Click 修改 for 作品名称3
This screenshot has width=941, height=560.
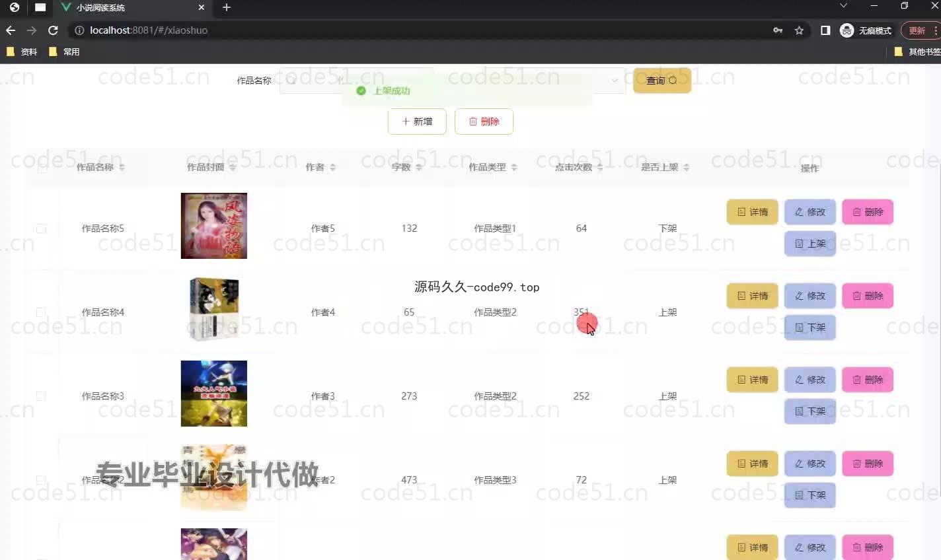810,380
